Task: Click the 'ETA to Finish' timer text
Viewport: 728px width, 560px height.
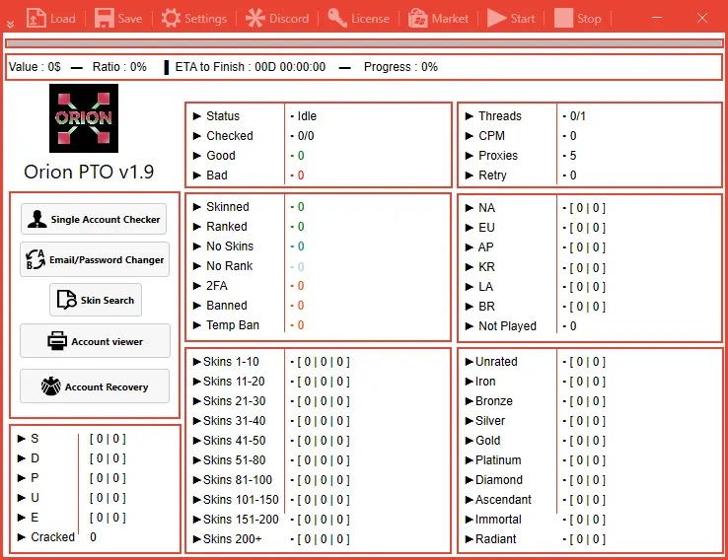Action: (x=251, y=67)
